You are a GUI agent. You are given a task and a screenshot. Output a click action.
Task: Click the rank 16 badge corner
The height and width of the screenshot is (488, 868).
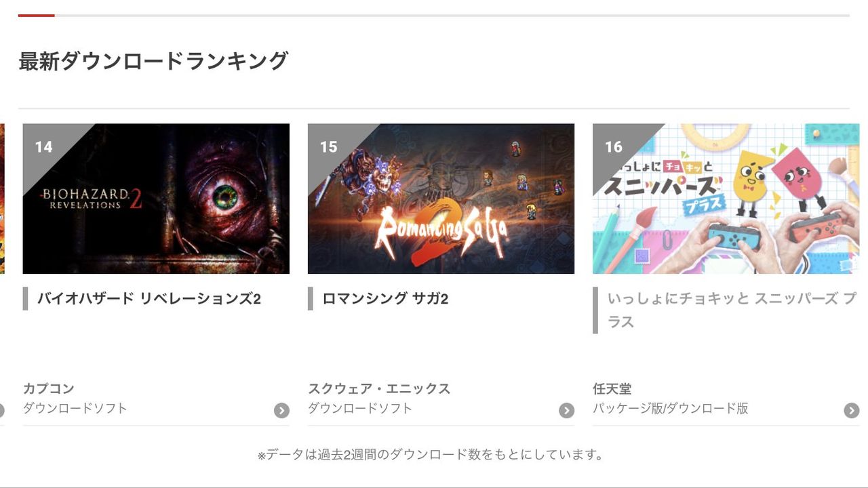point(614,146)
